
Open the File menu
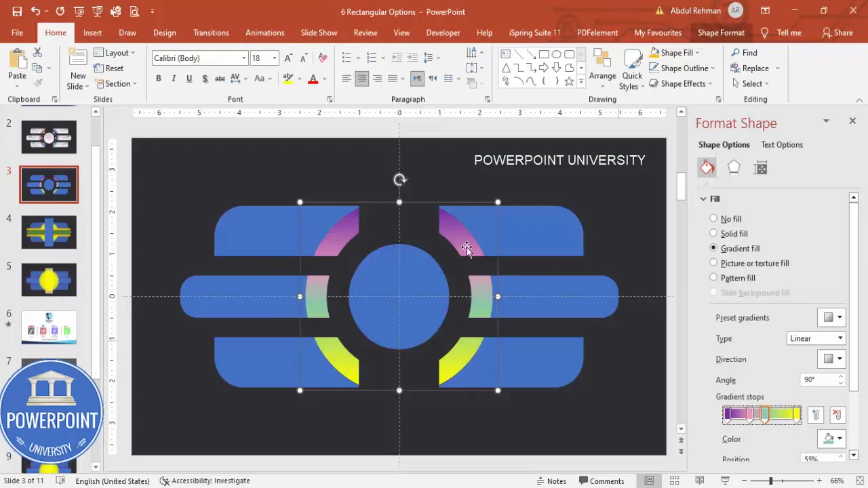point(17,33)
